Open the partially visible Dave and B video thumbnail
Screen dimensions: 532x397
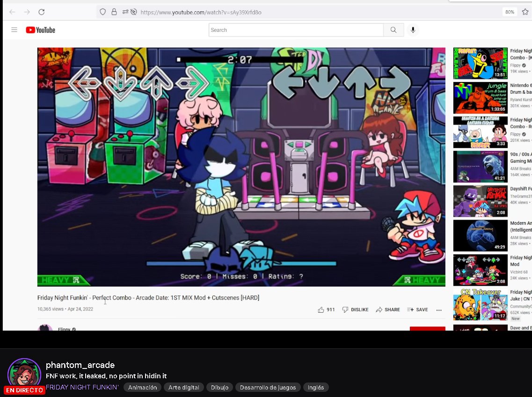481,327
